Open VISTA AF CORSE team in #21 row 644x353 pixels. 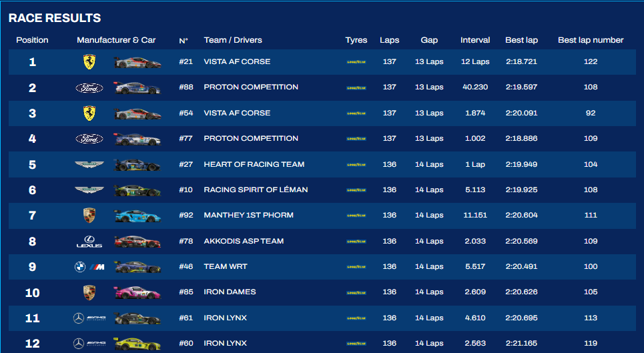(237, 61)
